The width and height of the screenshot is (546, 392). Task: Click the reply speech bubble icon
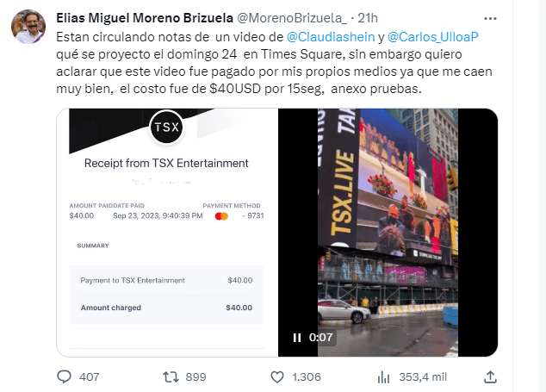[64, 377]
